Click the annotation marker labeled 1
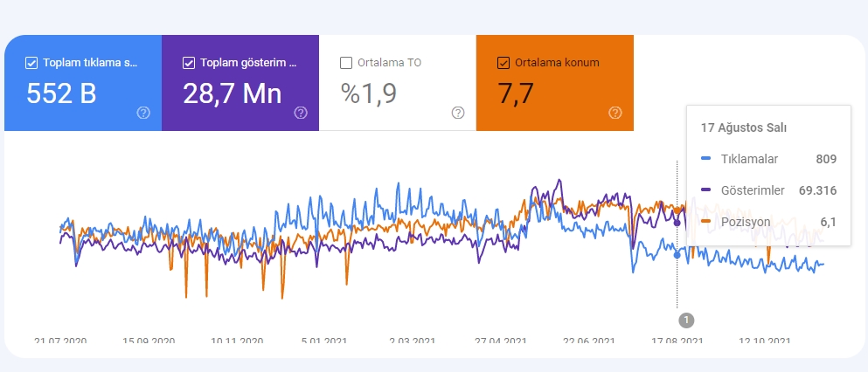868x372 pixels. (x=686, y=320)
